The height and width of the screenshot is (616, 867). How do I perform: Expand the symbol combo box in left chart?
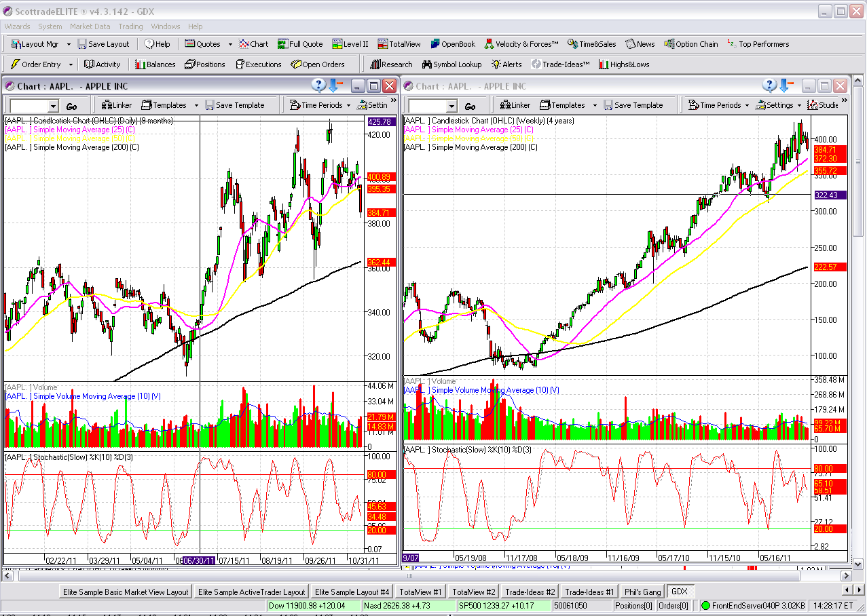click(x=54, y=107)
